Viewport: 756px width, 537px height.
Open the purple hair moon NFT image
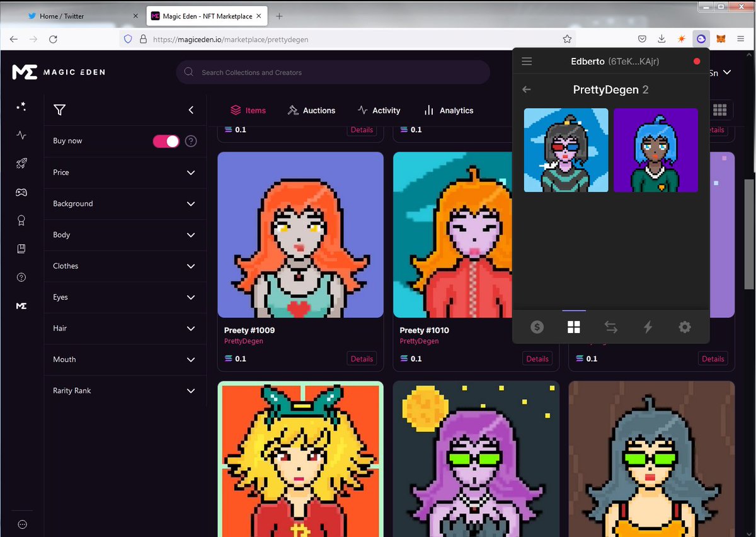(476, 459)
